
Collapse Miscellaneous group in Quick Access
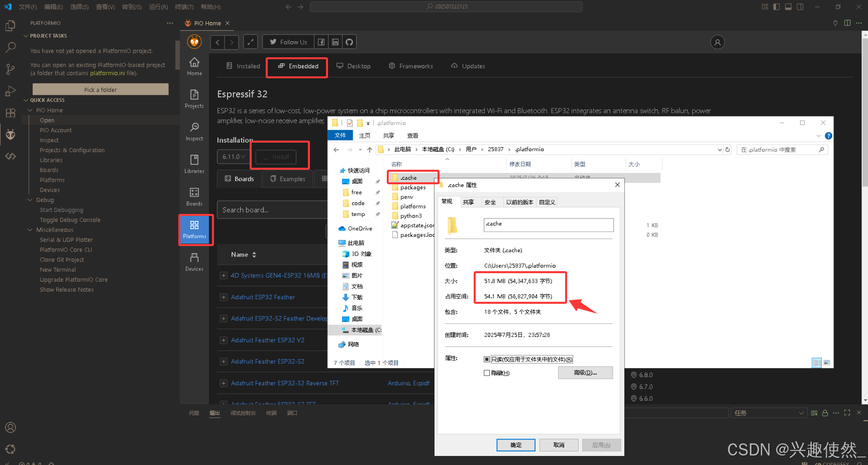[30, 229]
